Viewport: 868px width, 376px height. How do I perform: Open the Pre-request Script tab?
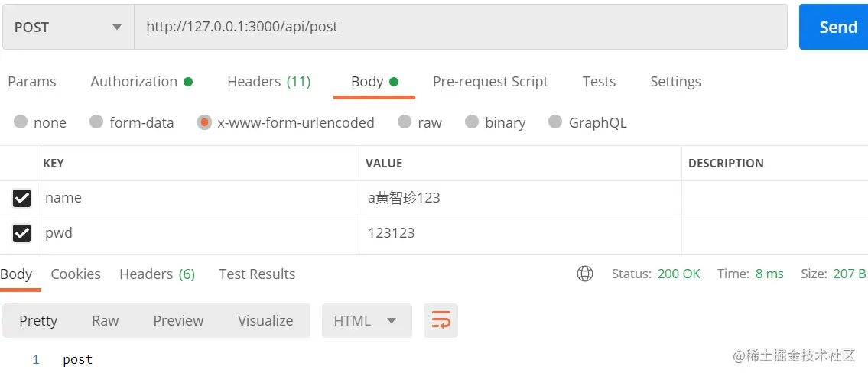point(490,82)
